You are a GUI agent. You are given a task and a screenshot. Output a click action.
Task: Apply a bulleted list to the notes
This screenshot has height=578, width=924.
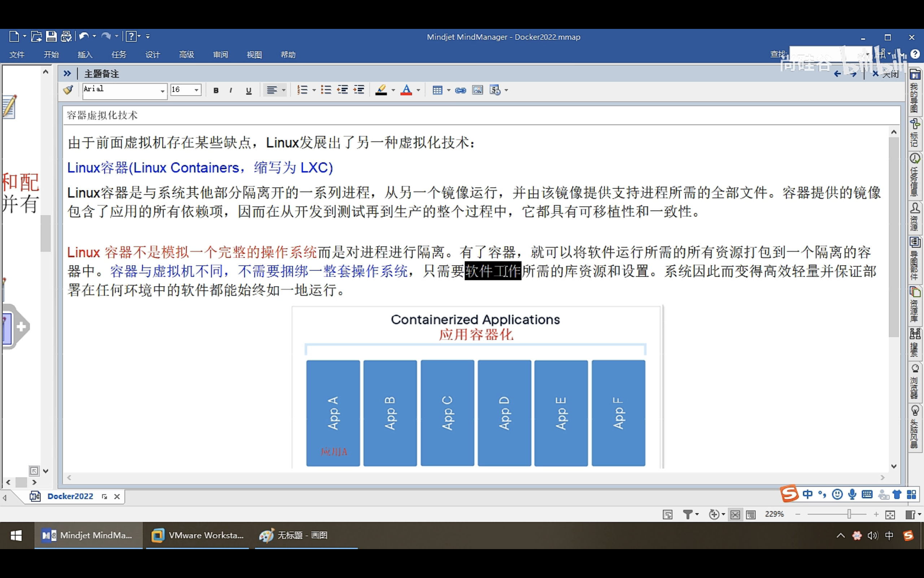pyautogui.click(x=326, y=90)
